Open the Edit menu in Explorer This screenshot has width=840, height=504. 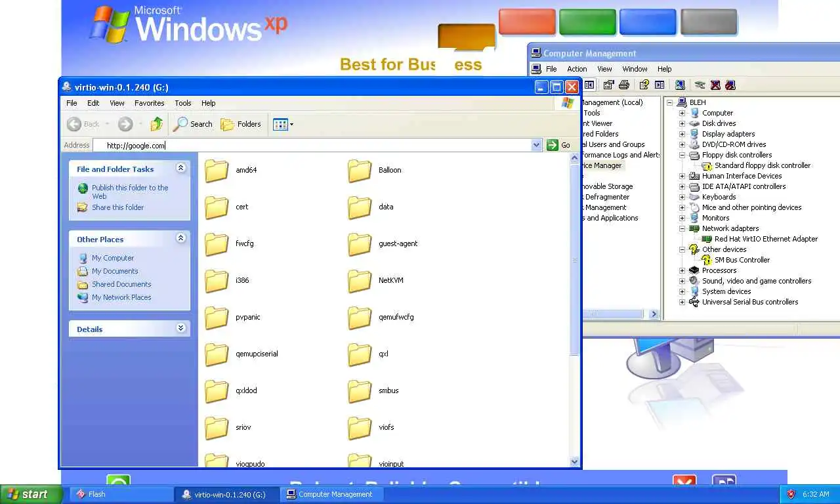click(93, 103)
